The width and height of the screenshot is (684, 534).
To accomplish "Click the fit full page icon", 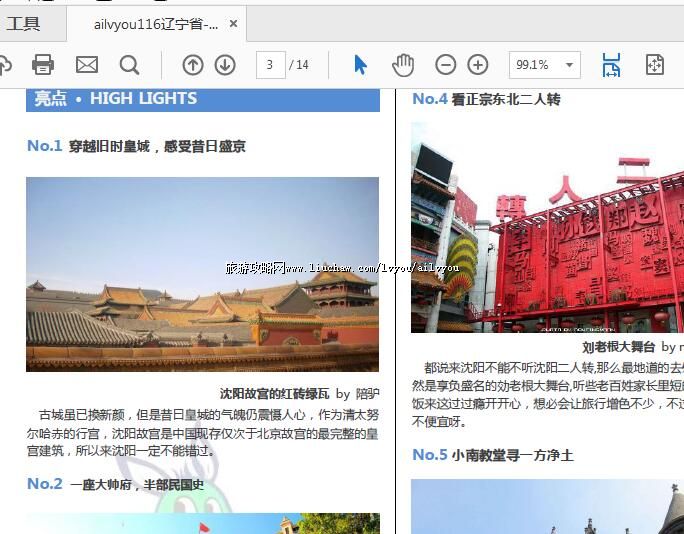I will pyautogui.click(x=655, y=65).
